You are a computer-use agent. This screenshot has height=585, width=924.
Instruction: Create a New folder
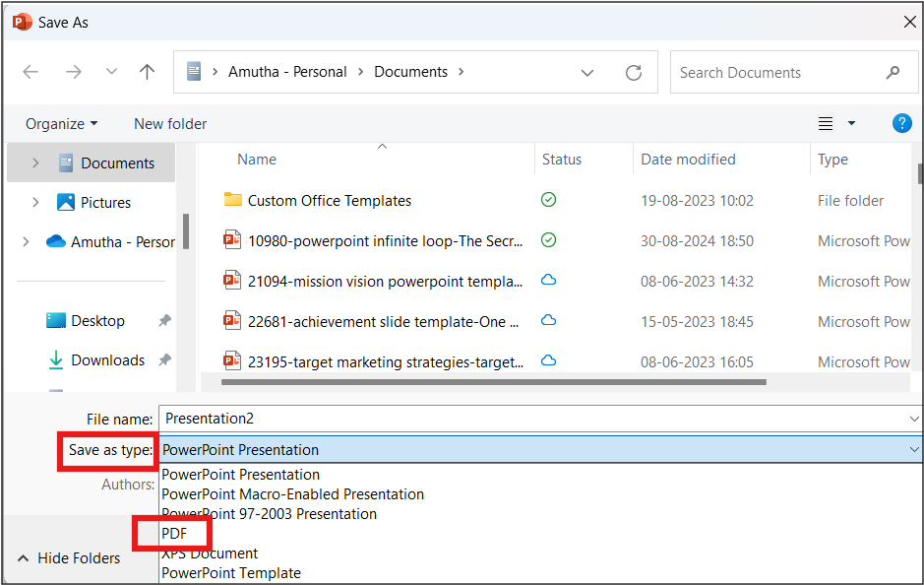point(169,124)
